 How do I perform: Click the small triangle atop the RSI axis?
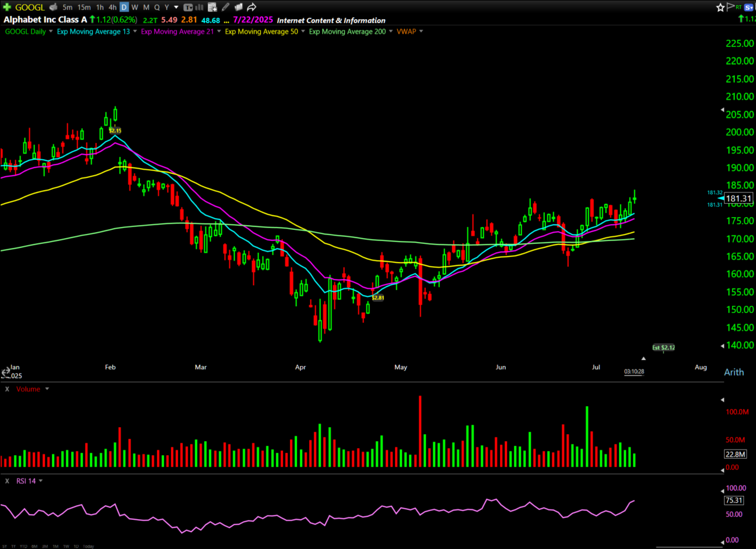point(722,491)
